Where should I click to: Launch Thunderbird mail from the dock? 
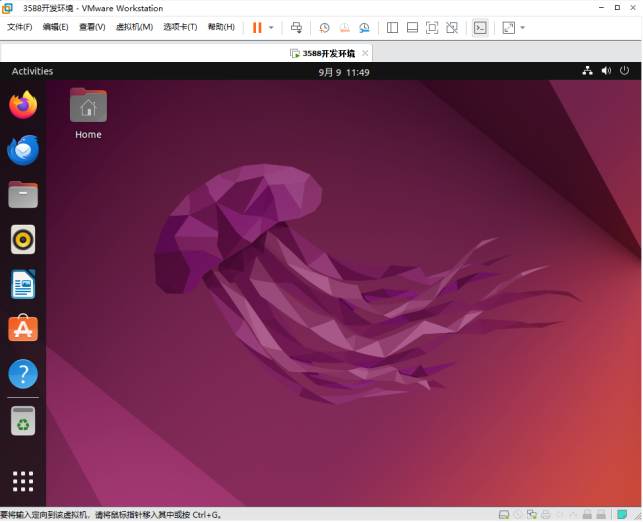coord(23,150)
